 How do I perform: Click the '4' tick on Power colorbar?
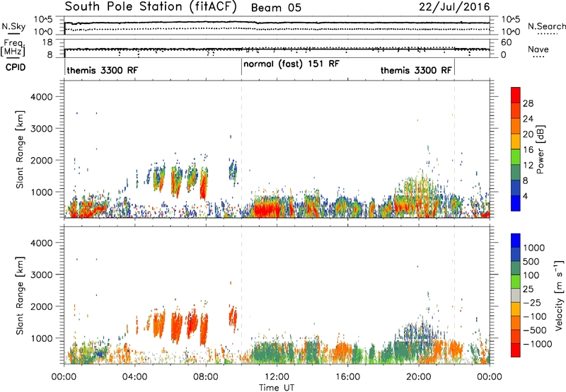click(x=526, y=196)
